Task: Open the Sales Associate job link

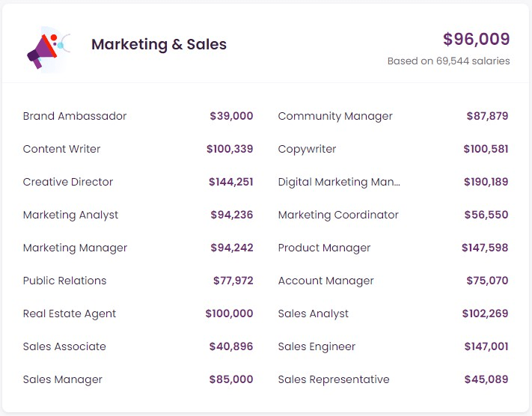Action: (x=64, y=346)
